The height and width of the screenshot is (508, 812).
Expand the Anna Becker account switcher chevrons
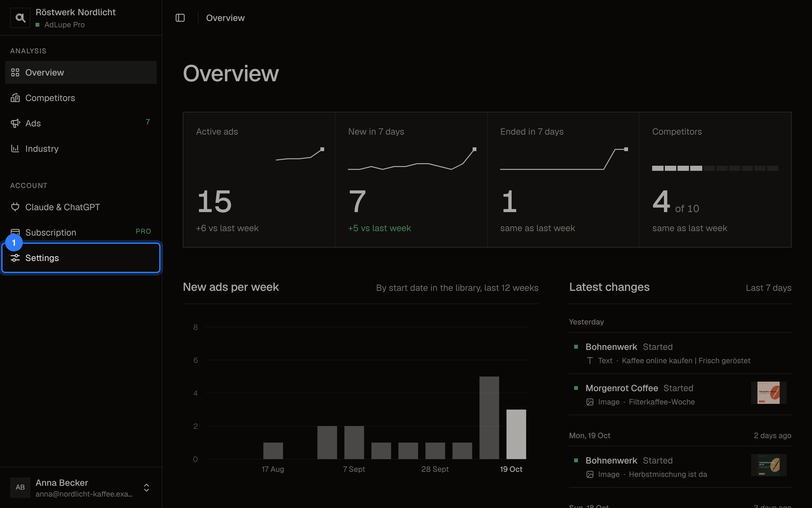pyautogui.click(x=146, y=487)
